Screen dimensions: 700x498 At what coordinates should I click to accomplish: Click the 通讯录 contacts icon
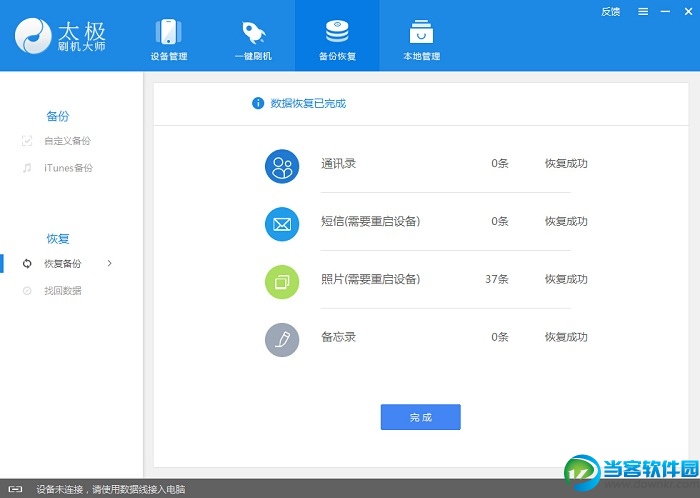(x=282, y=166)
